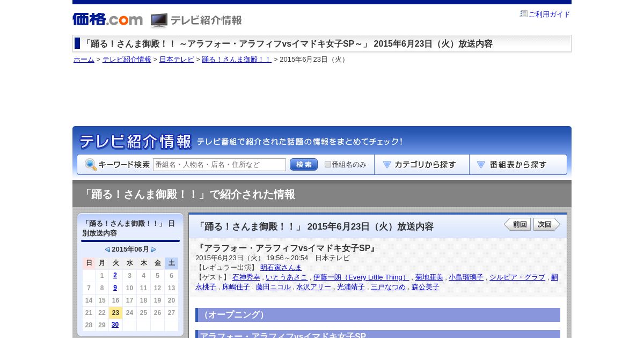This screenshot has width=644, height=338.
Task: Go to ホーム breadcrumb link
Action: tap(84, 60)
